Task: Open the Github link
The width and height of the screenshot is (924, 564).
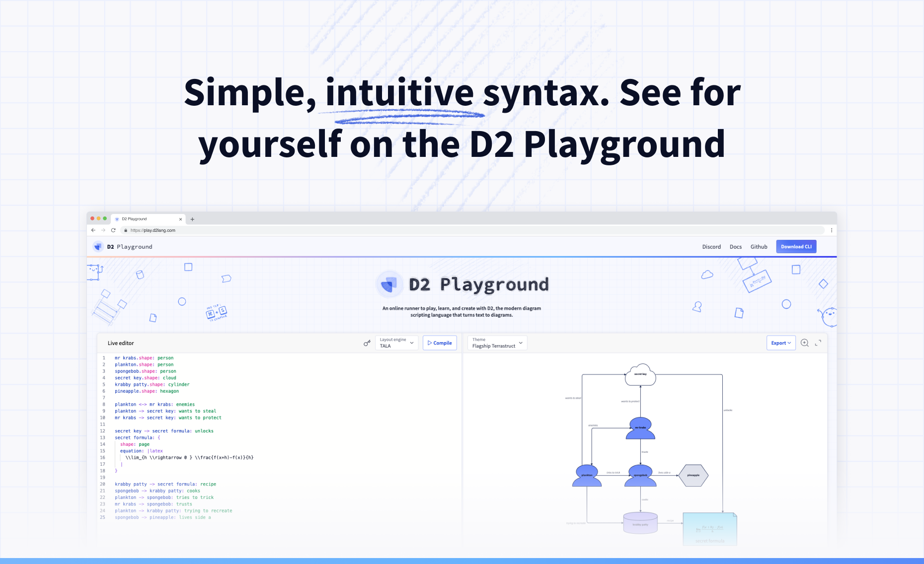Action: click(x=759, y=247)
